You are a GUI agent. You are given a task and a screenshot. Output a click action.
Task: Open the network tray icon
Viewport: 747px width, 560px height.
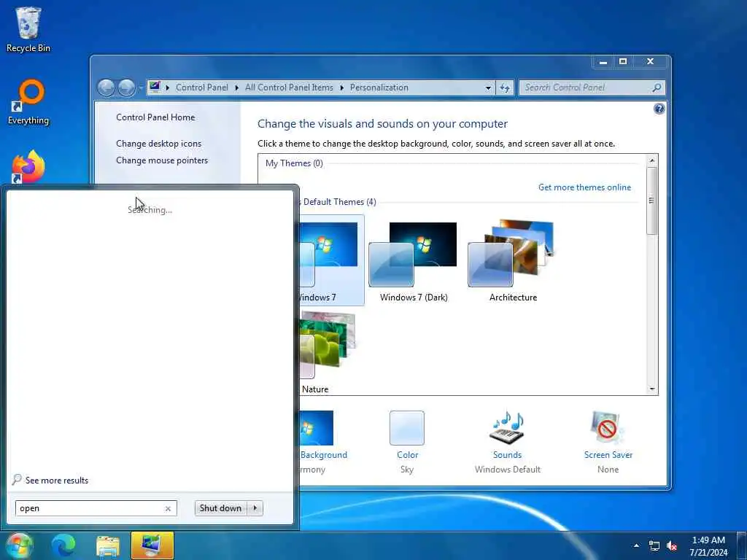(x=654, y=545)
